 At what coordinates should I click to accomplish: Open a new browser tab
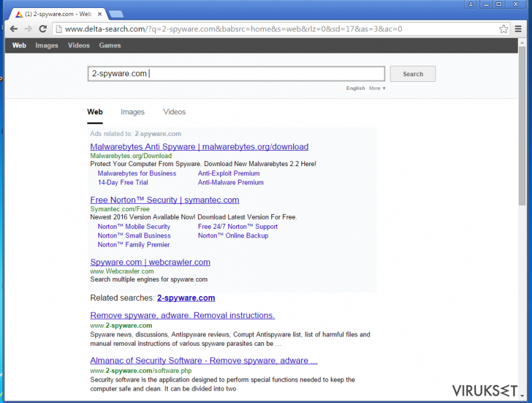point(116,14)
